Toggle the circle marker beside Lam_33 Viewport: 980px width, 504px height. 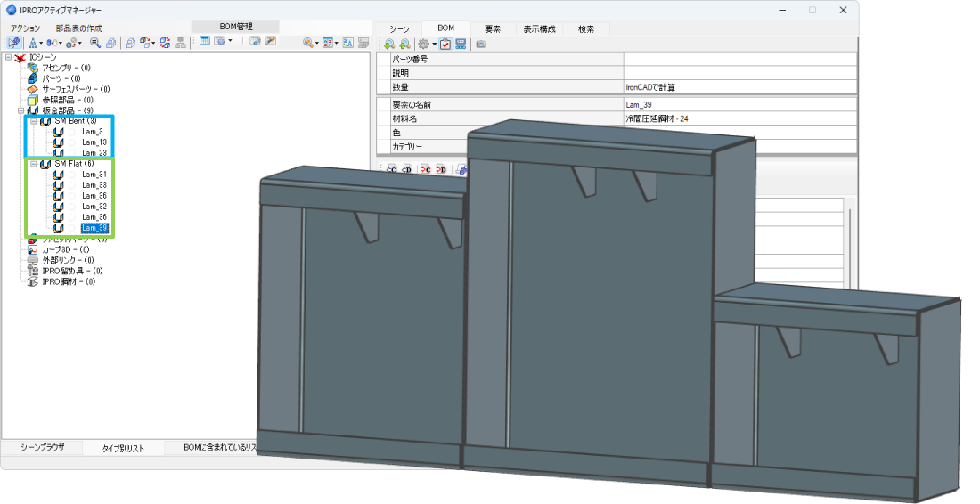point(71,185)
